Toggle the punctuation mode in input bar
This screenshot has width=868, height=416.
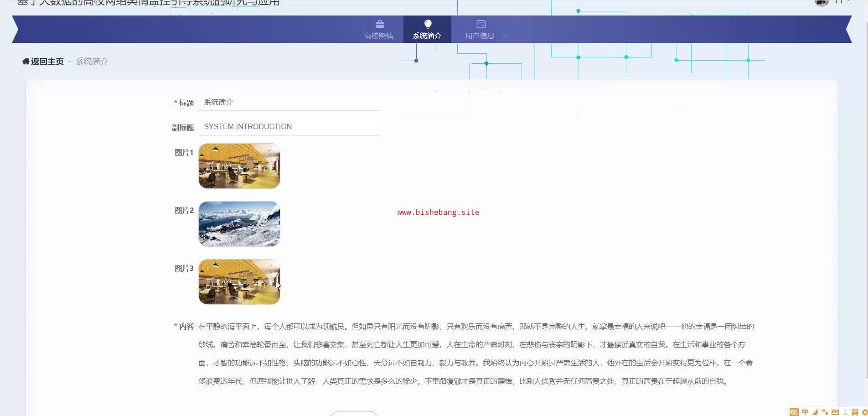pos(825,412)
